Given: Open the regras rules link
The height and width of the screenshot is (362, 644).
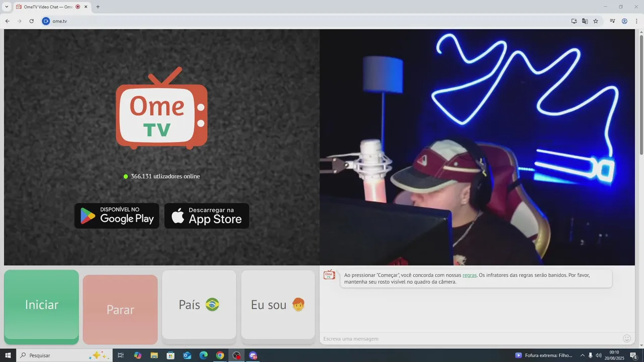Looking at the screenshot, I should 469,275.
